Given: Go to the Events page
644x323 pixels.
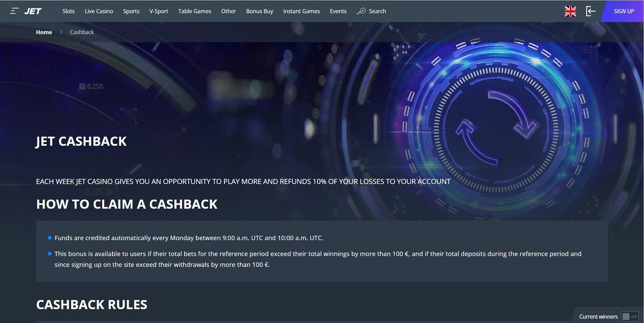Looking at the screenshot, I should [338, 11].
